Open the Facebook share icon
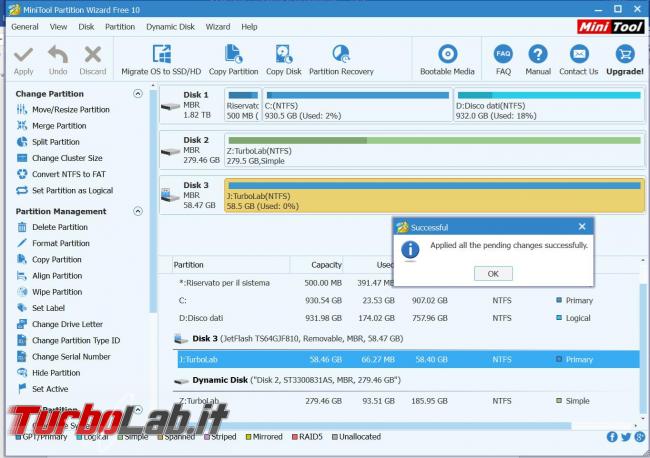The image size is (650, 458). pos(612,436)
